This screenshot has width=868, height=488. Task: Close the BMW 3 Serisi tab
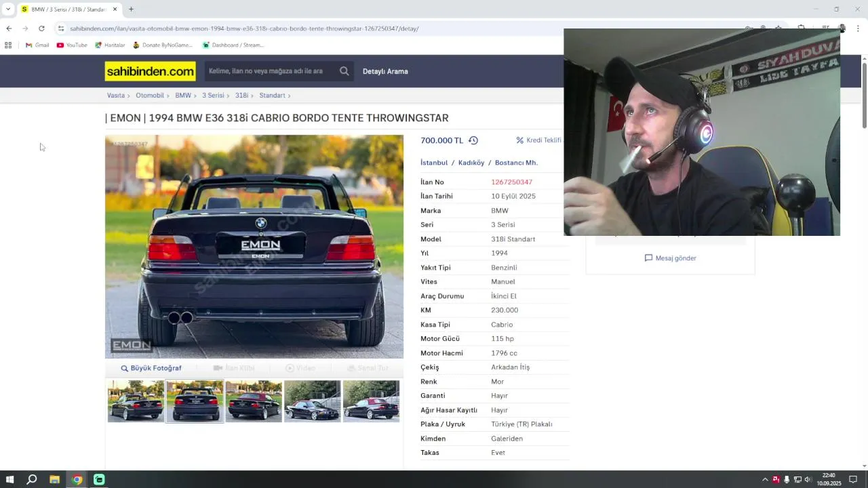[x=115, y=9]
